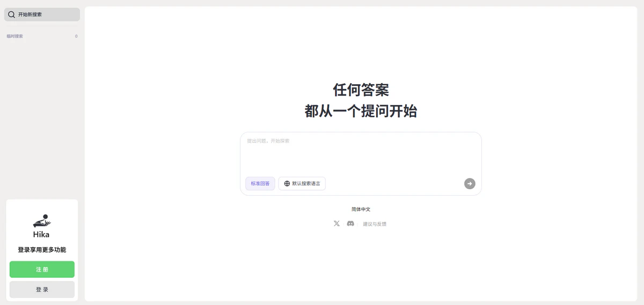Focus the 提出问题，开始探索 question input box
Viewport: 644px width, 305px height.
pyautogui.click(x=361, y=153)
